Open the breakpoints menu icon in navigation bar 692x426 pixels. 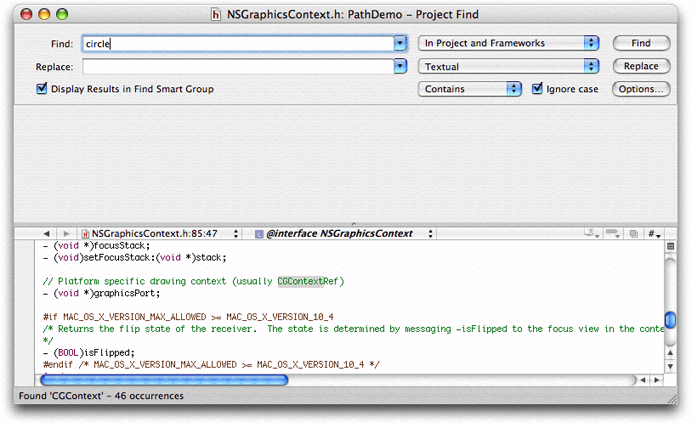(613, 233)
